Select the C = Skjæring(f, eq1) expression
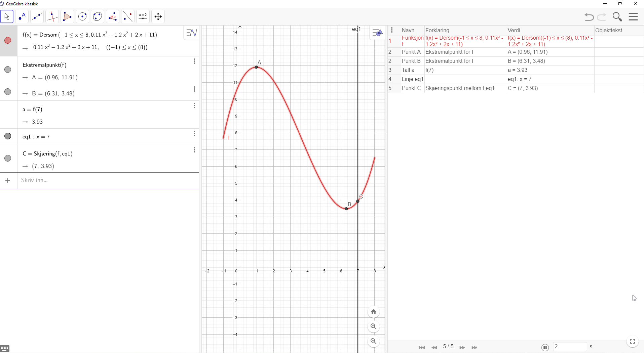 (48, 154)
